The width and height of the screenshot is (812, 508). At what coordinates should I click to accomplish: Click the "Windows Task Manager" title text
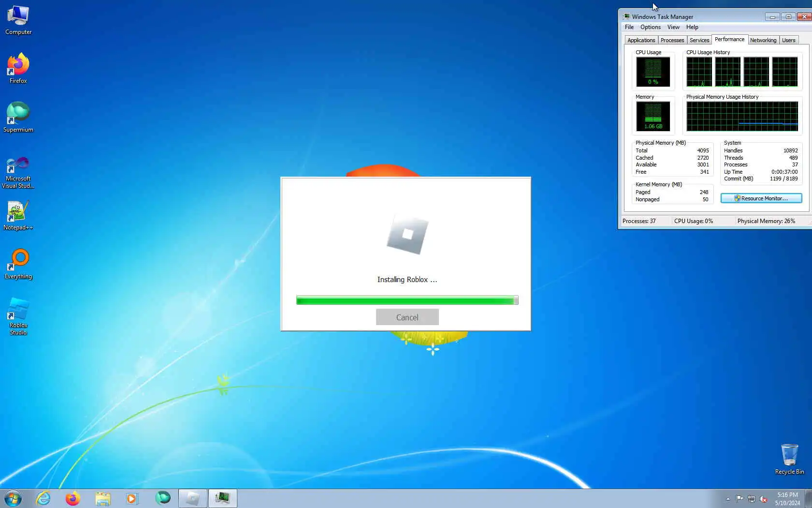click(662, 17)
